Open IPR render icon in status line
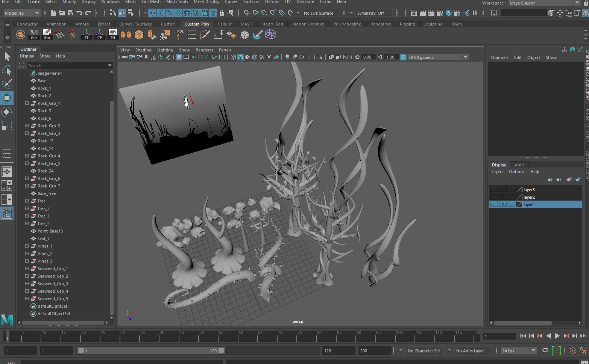Screen dimensions: 589x364 431,13
